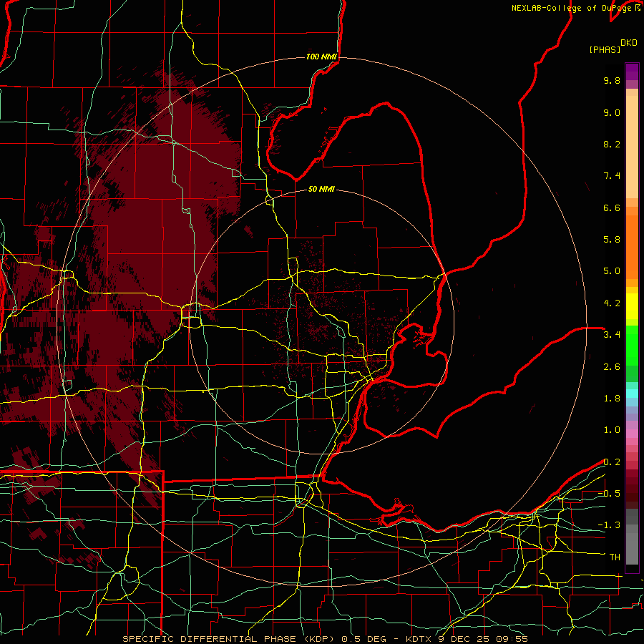The width and height of the screenshot is (644, 644).
Task: Select the 8.2 value on the color scale
Action: [x=612, y=144]
